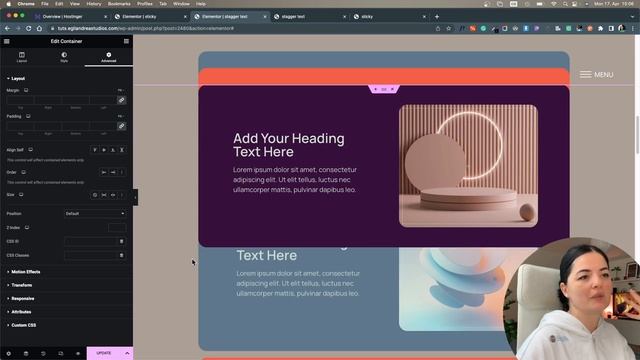Click the Size responsive device icon
The height and width of the screenshot is (360, 640).
point(21,195)
